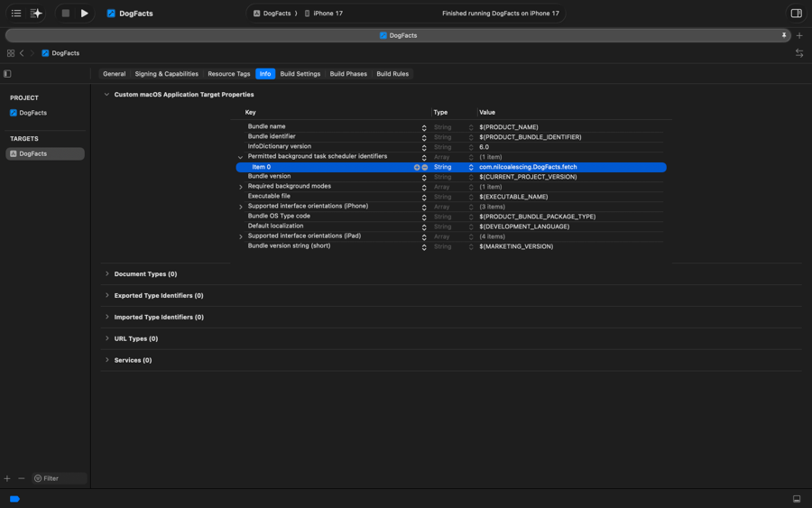Expand Supported interface orientations (iPhone)
The width and height of the screenshot is (812, 508).
pyautogui.click(x=240, y=207)
